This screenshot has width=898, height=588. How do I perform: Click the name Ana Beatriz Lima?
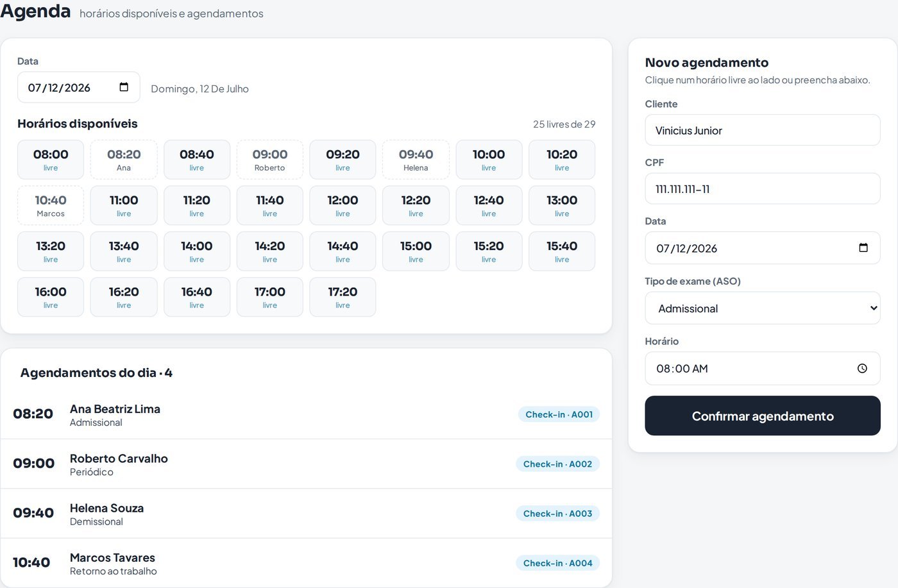click(x=115, y=409)
